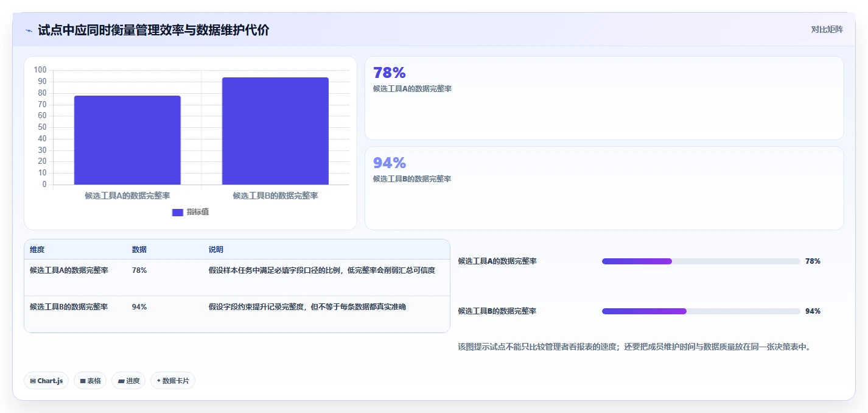868x413 pixels.
Task: Click the table cell 候选工具A的数据完整率
Action: click(x=69, y=270)
